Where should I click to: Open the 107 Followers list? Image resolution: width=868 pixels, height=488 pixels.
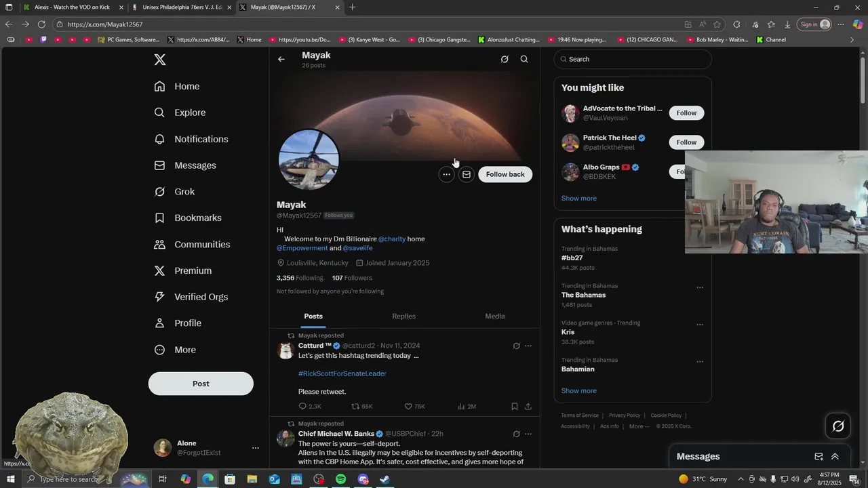352,278
